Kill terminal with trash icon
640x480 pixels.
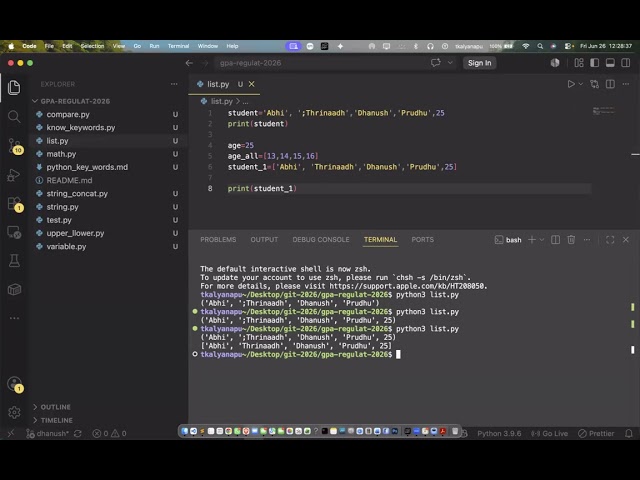pos(571,240)
